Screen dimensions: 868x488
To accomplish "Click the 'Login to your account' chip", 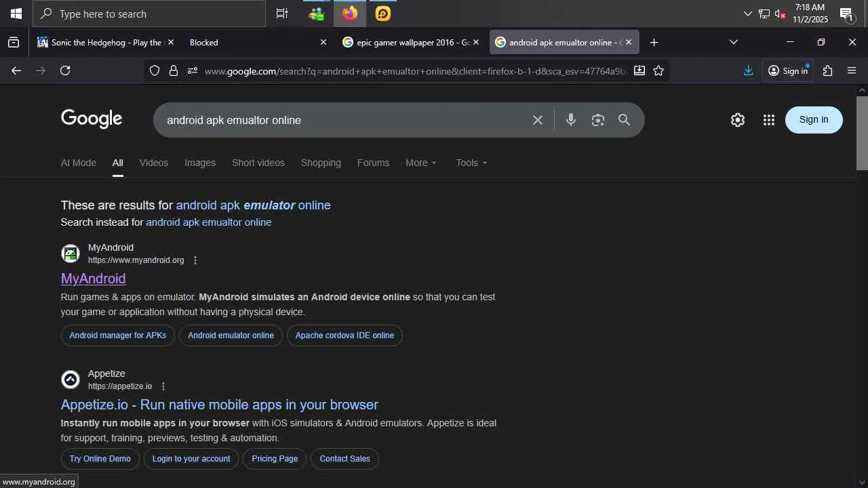I will click(191, 459).
